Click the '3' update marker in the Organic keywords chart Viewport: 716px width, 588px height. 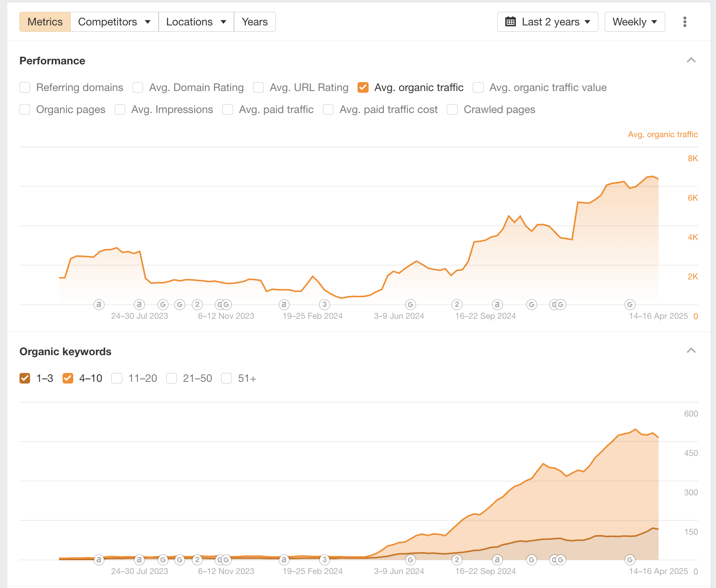[325, 560]
